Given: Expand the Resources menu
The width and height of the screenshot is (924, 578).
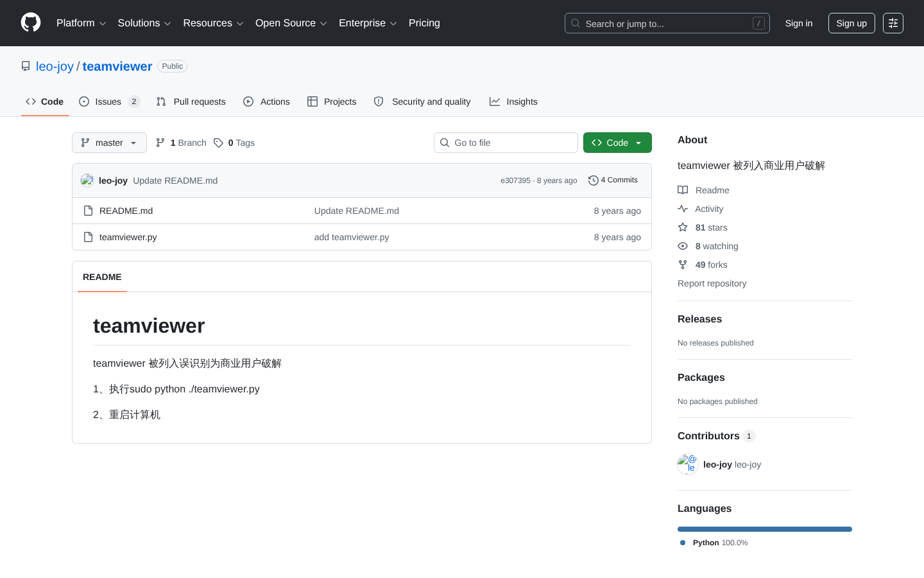Looking at the screenshot, I should tap(213, 23).
